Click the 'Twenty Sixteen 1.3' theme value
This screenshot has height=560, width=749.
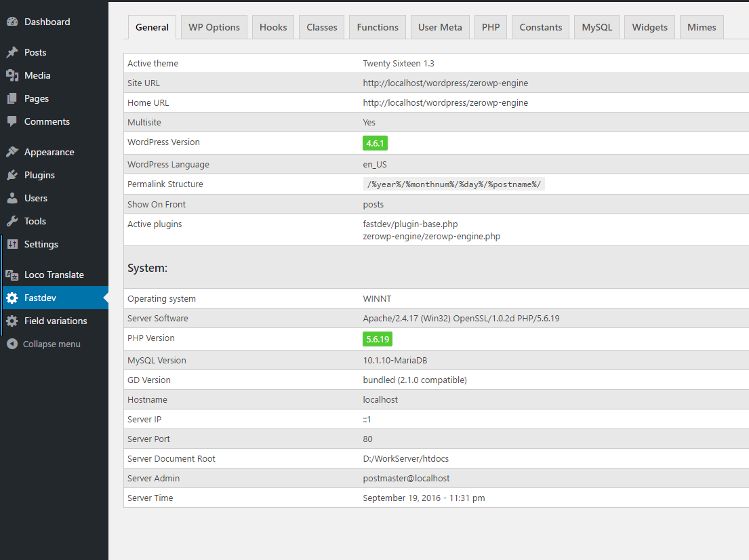coord(399,64)
